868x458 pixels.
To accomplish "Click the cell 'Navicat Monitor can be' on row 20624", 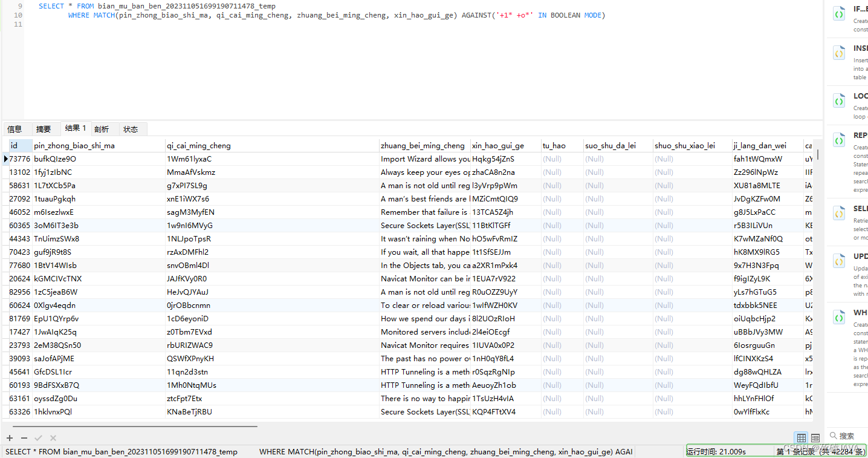I will [424, 278].
